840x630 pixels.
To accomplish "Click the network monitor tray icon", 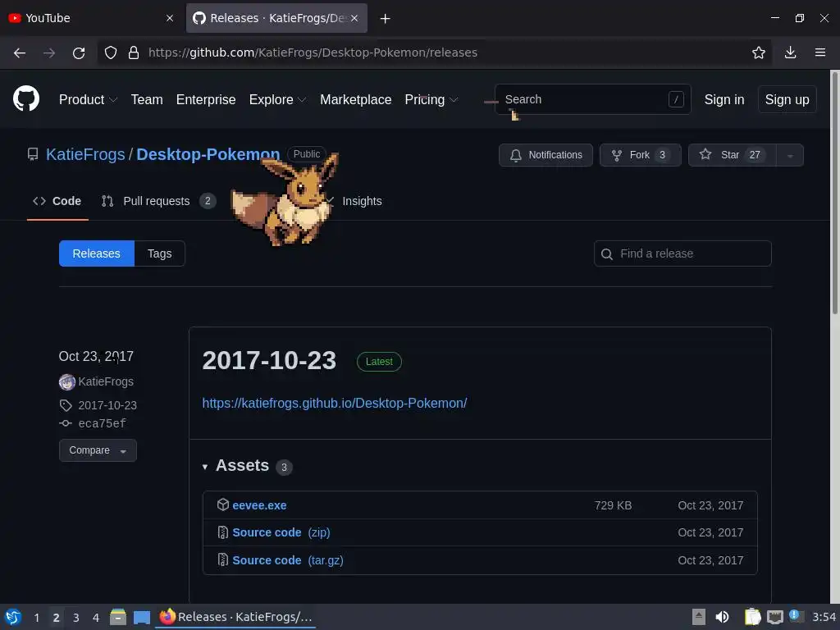I will (x=774, y=618).
